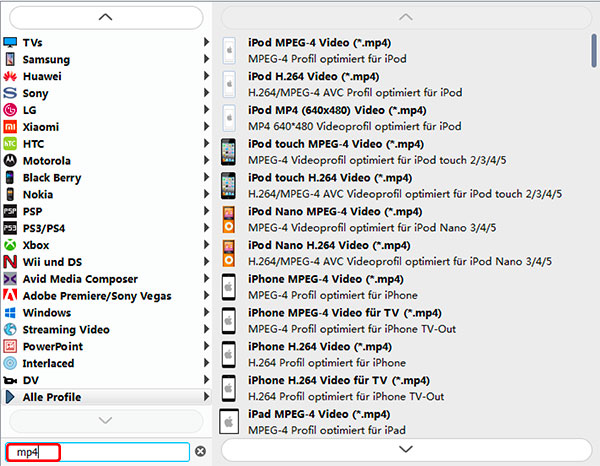Expand the Xiaomi submenu arrow
The height and width of the screenshot is (466, 600).
click(206, 126)
